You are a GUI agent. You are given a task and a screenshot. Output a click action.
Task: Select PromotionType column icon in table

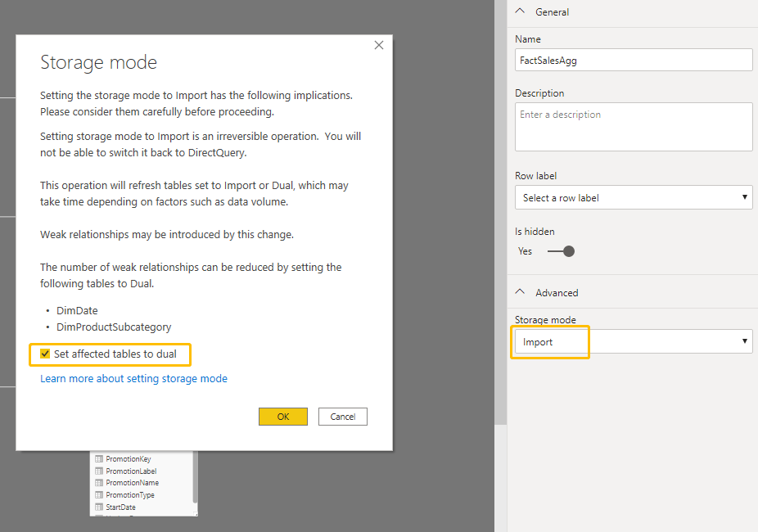[99, 495]
